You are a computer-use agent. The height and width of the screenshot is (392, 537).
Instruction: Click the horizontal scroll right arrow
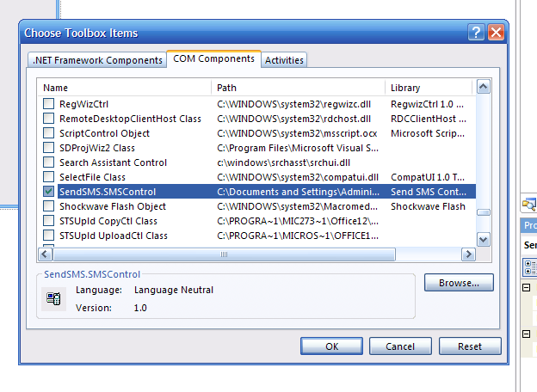[x=468, y=254]
